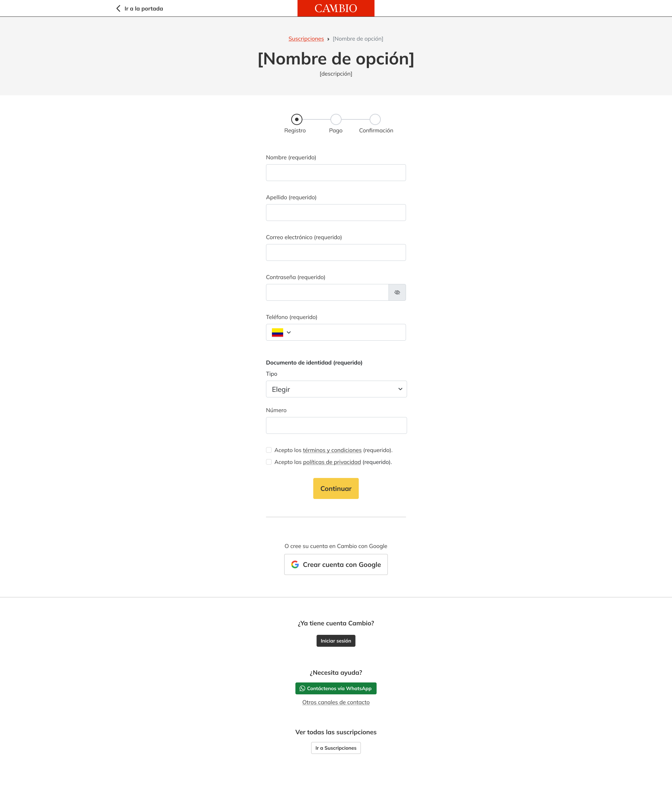This screenshot has width=672, height=791.
Task: Toggle password visibility eye icon
Action: coord(397,292)
